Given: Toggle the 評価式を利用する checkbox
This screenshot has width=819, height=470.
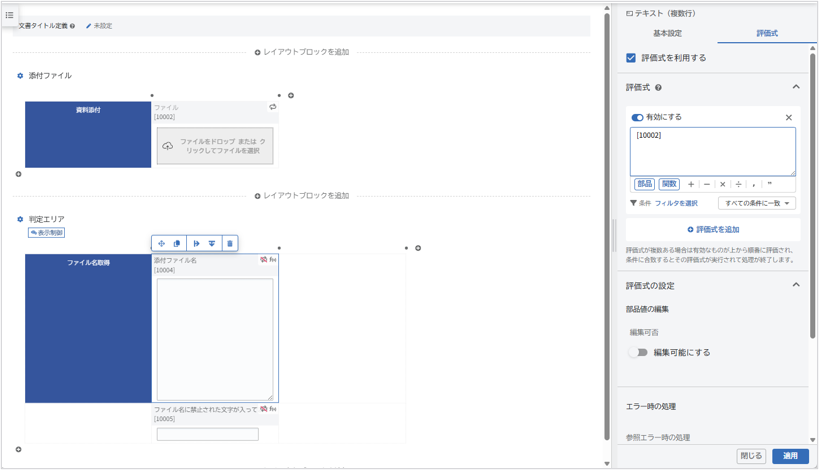Looking at the screenshot, I should (631, 58).
